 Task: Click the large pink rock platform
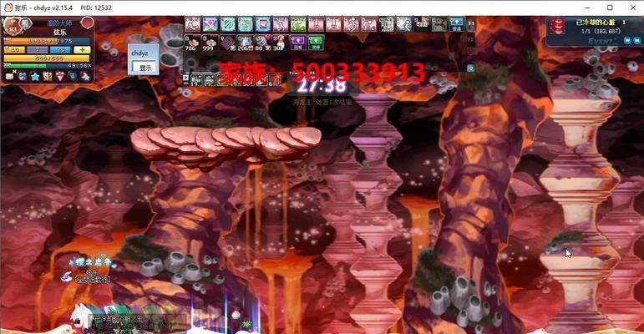pyautogui.click(x=225, y=147)
